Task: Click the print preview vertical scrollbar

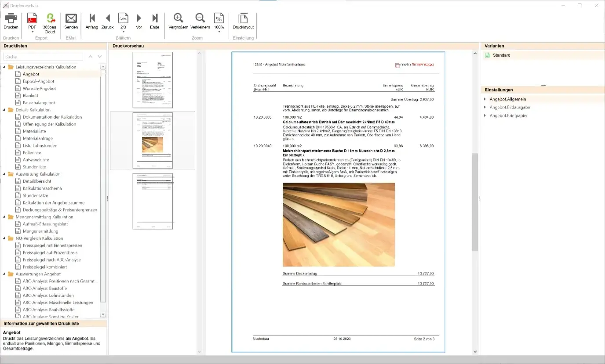Action: pyautogui.click(x=475, y=202)
